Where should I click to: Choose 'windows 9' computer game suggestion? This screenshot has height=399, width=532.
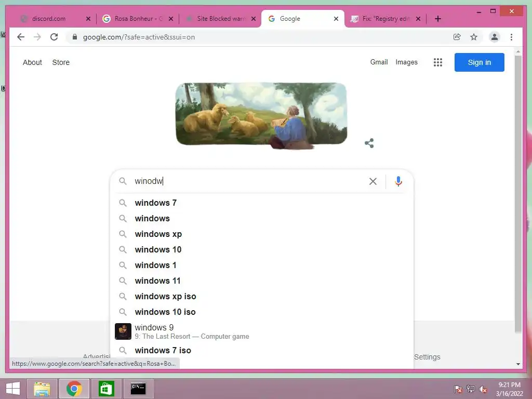tap(262, 331)
